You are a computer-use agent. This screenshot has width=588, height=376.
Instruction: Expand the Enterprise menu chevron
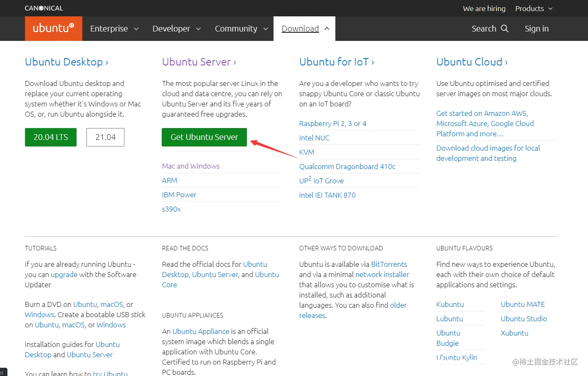tap(136, 29)
